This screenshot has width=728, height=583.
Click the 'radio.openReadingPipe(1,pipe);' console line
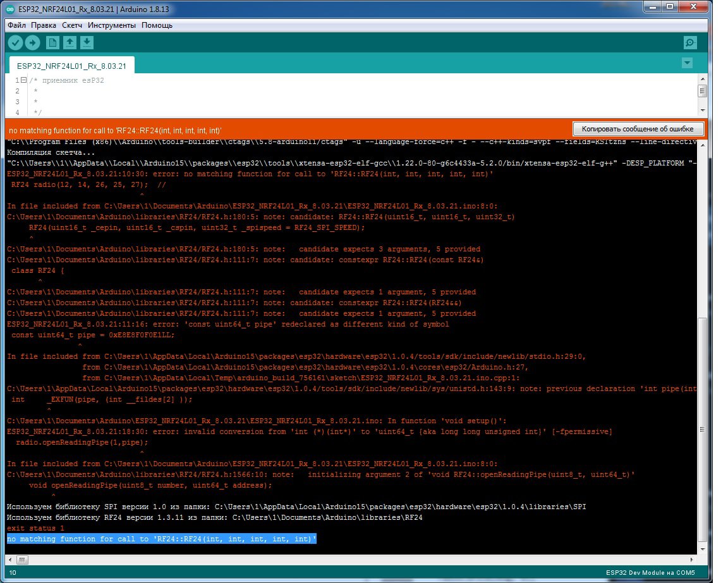click(x=82, y=442)
